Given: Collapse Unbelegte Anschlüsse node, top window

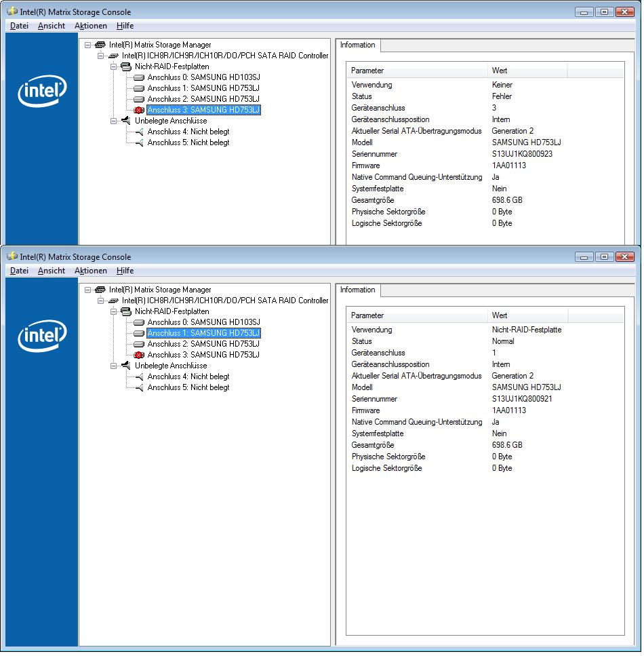Looking at the screenshot, I should point(113,121).
